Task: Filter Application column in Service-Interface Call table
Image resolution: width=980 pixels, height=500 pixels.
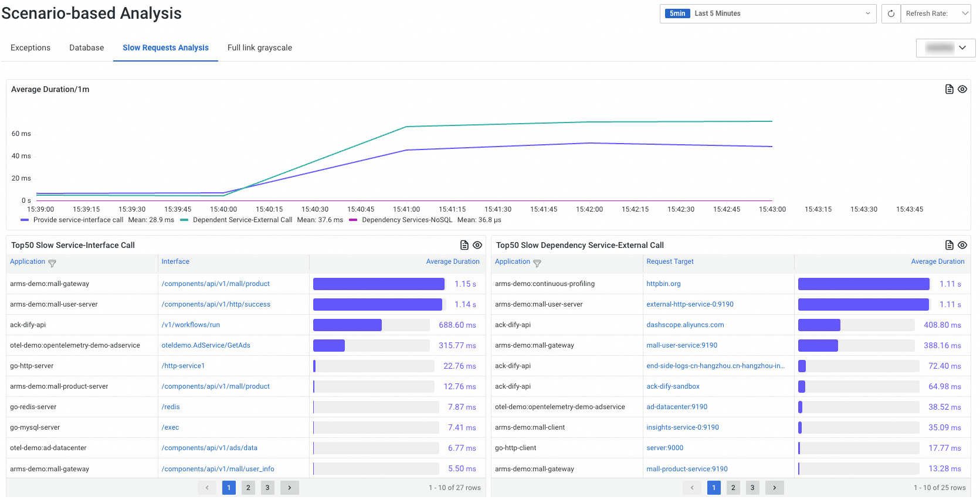Action: [52, 263]
